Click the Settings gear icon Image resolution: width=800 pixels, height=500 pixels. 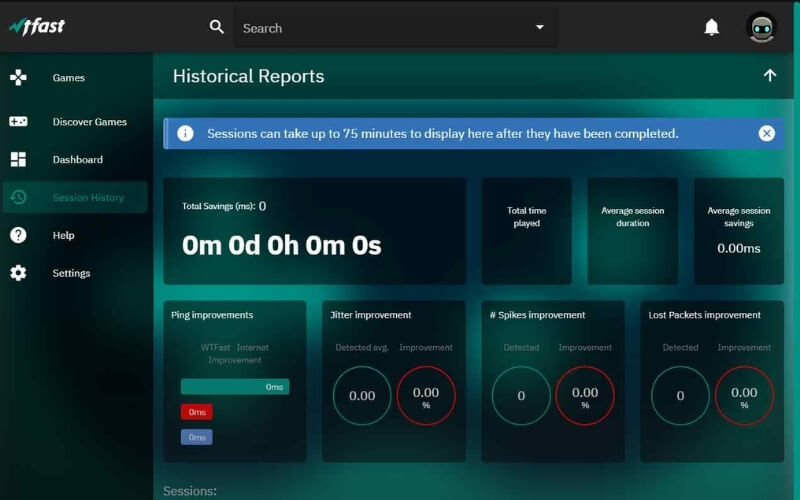coord(18,274)
